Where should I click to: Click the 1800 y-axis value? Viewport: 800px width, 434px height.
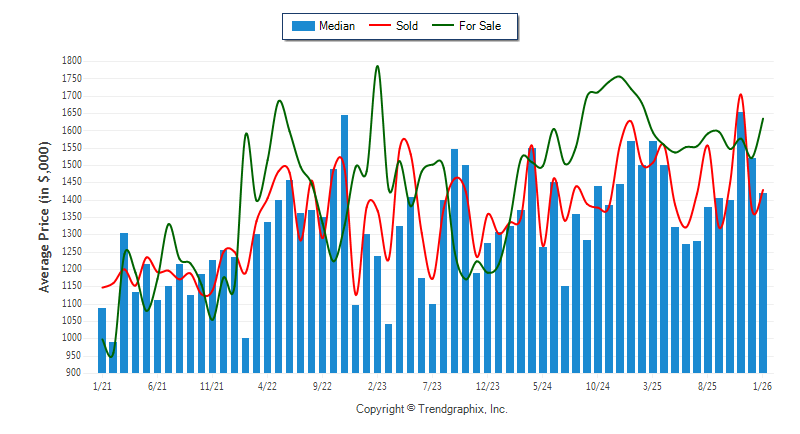(70, 61)
